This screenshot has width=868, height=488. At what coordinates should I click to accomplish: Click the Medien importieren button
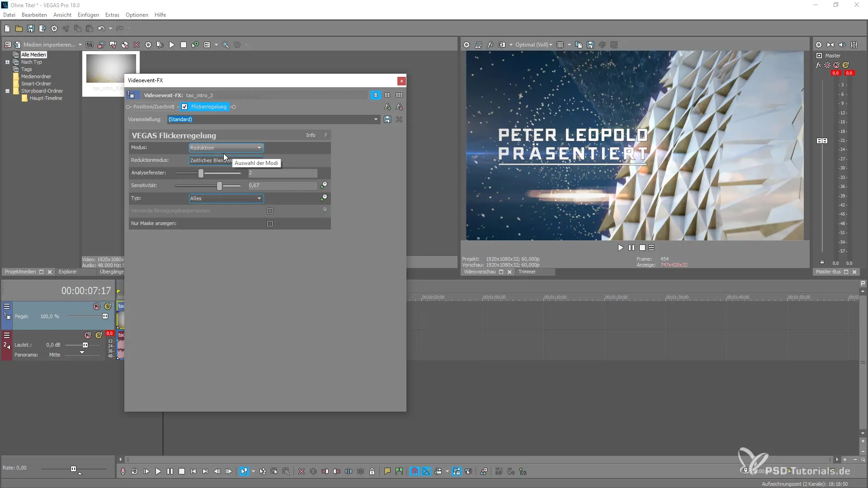click(44, 45)
